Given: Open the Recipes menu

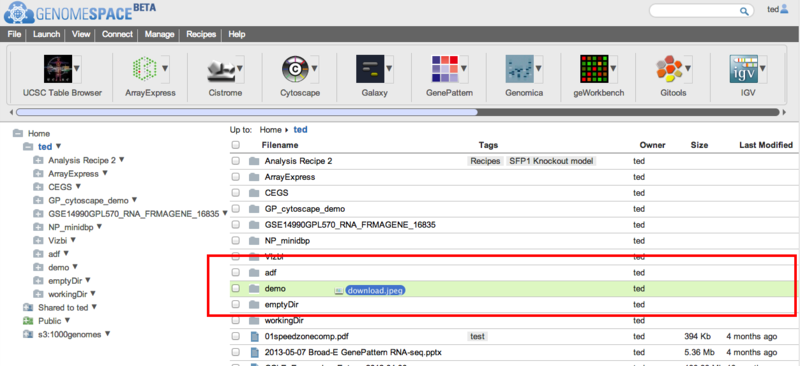Looking at the screenshot, I should (201, 34).
